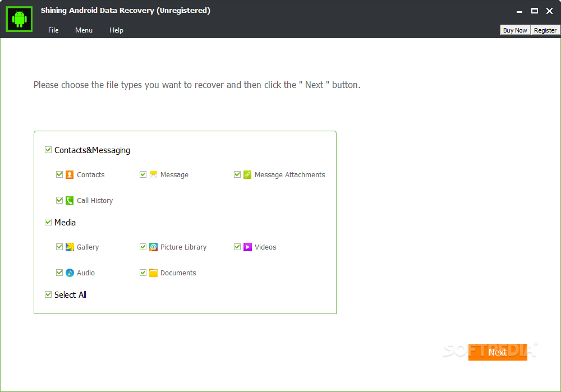This screenshot has width=561, height=392.
Task: Click the 'Documents' label text
Action: tap(178, 273)
